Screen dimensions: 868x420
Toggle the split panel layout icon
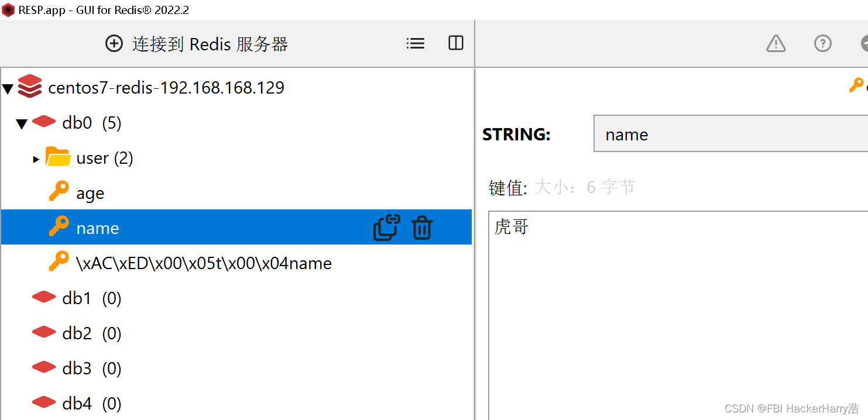[x=456, y=43]
